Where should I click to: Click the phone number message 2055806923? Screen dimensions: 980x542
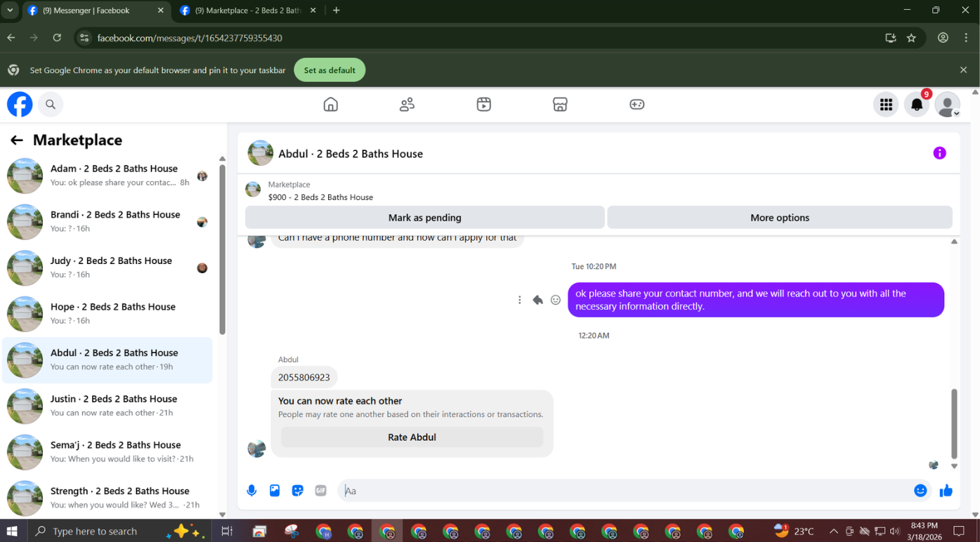click(304, 378)
